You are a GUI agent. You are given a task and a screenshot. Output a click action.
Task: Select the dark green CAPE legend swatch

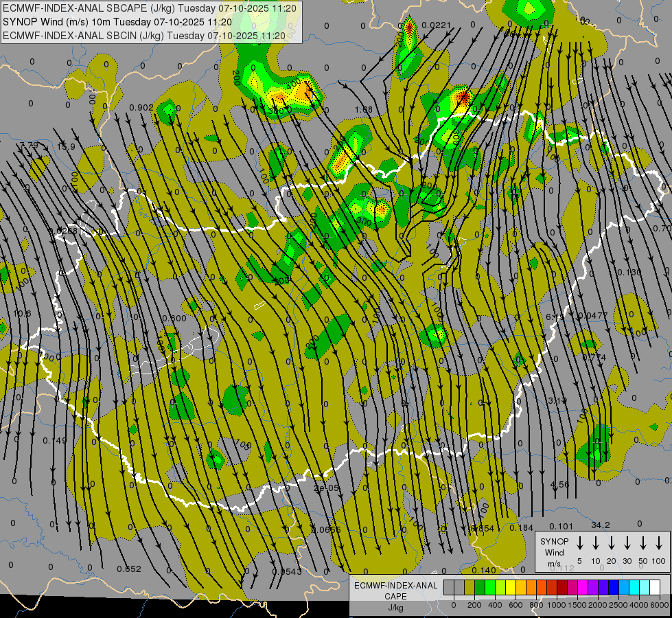click(480, 587)
